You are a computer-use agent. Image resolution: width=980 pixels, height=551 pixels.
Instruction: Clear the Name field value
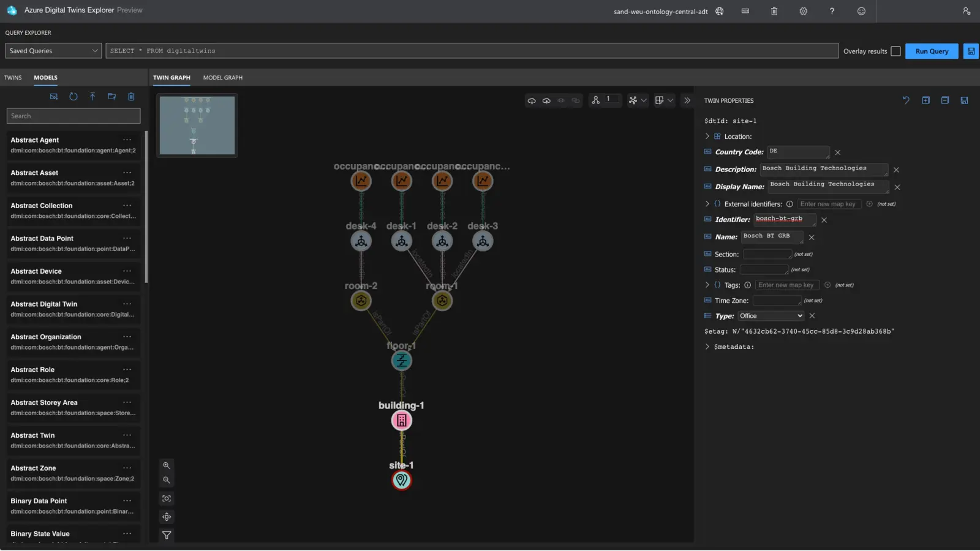point(812,238)
